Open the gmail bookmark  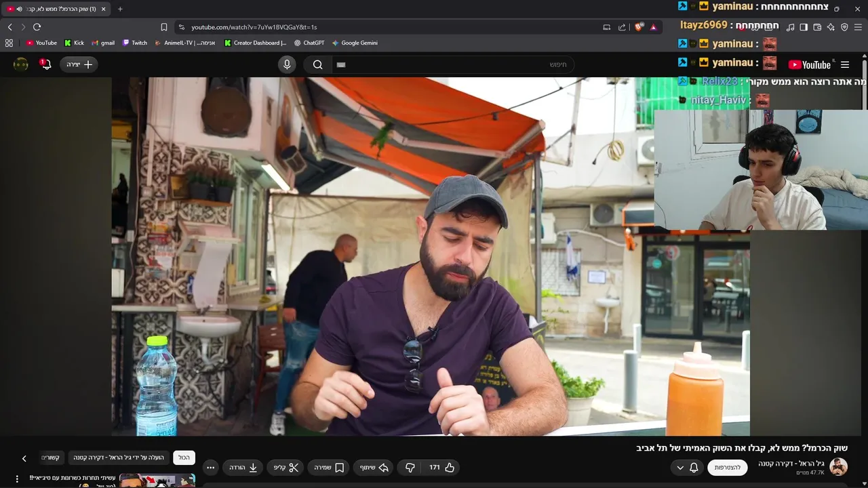103,43
